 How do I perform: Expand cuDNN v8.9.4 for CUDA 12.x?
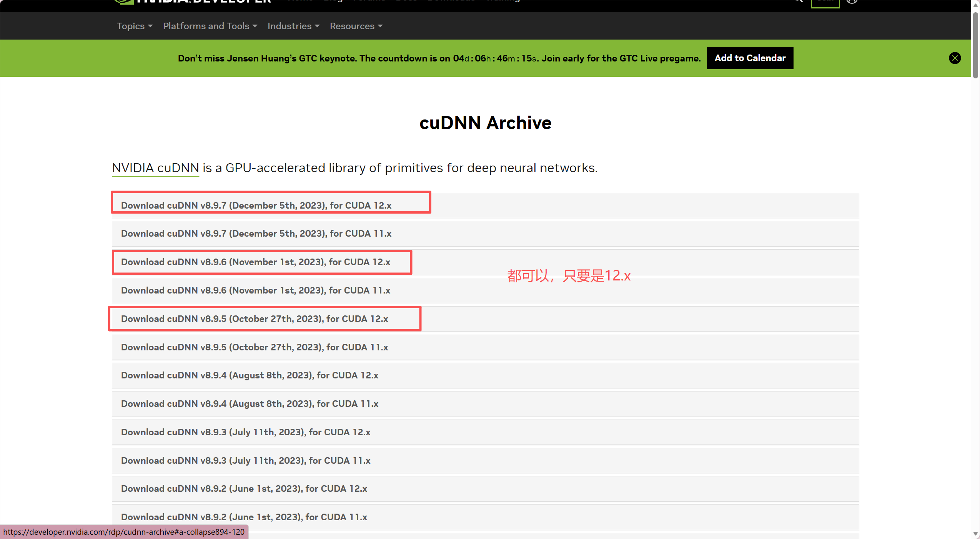click(x=250, y=375)
